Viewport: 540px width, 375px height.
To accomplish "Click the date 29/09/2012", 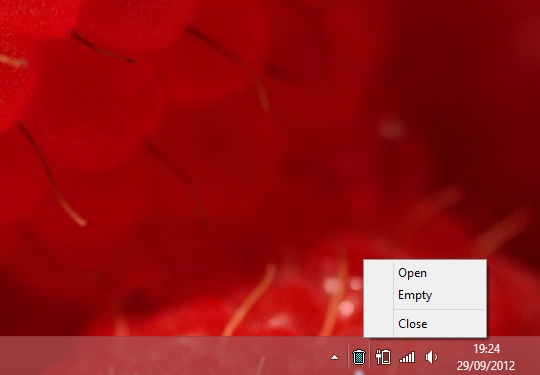I will pos(486,365).
